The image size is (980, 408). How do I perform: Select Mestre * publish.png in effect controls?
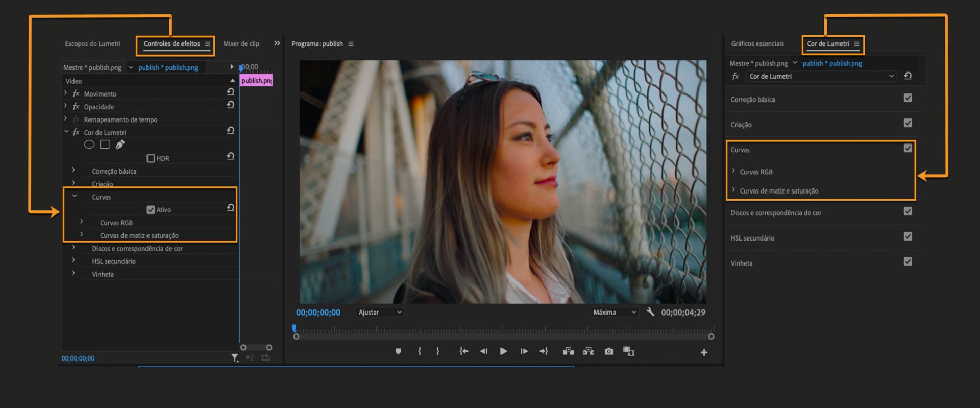pos(92,67)
